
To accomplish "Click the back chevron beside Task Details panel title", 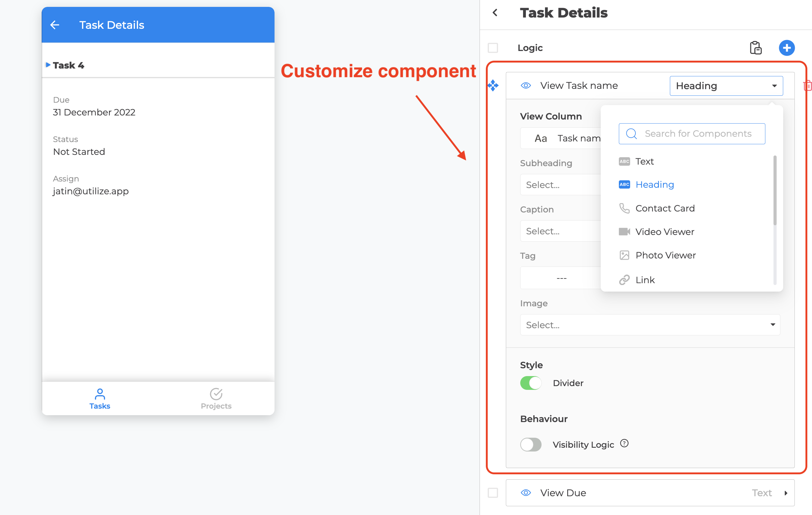I will pyautogui.click(x=495, y=13).
